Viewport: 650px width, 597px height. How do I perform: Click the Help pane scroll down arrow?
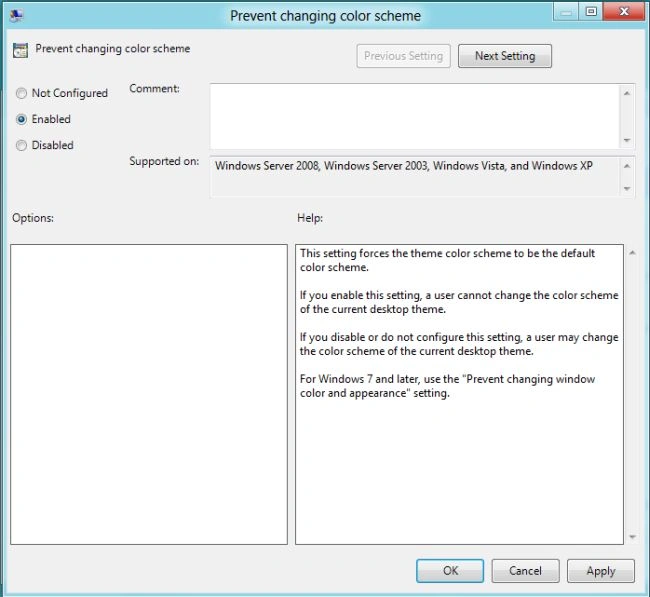tap(632, 537)
